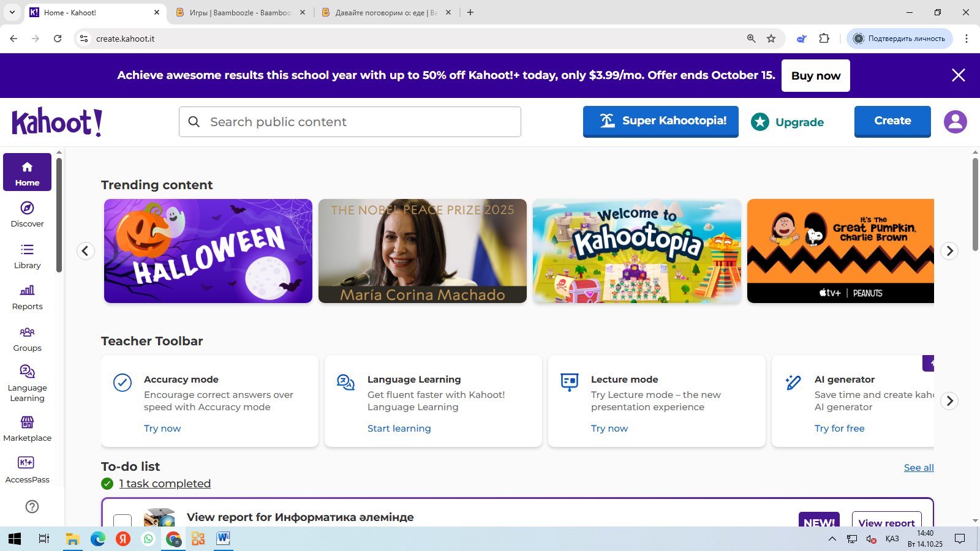Image resolution: width=980 pixels, height=551 pixels.
Task: Click Try now under Lecture mode
Action: pyautogui.click(x=609, y=429)
